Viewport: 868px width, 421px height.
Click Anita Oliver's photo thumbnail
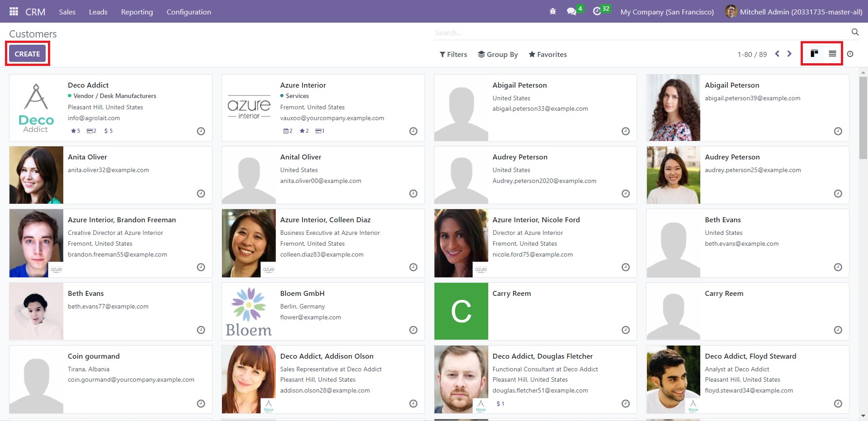pyautogui.click(x=36, y=175)
